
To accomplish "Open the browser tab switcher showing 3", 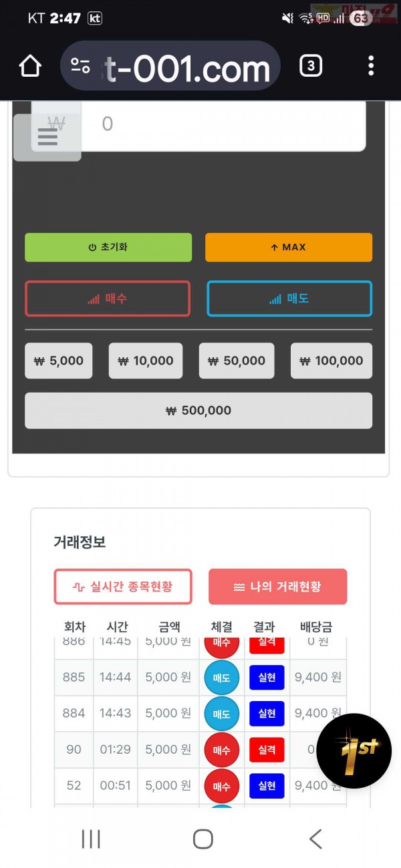I will [310, 65].
